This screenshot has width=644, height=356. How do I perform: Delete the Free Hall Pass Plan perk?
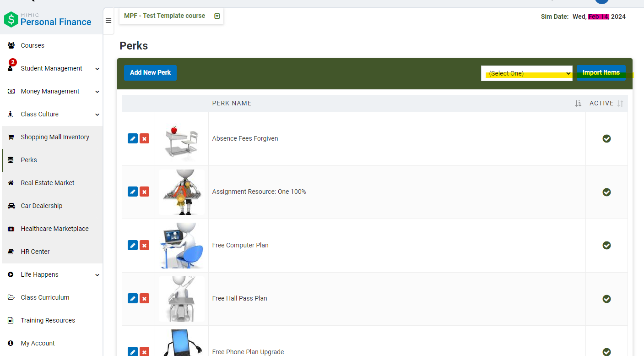point(144,299)
